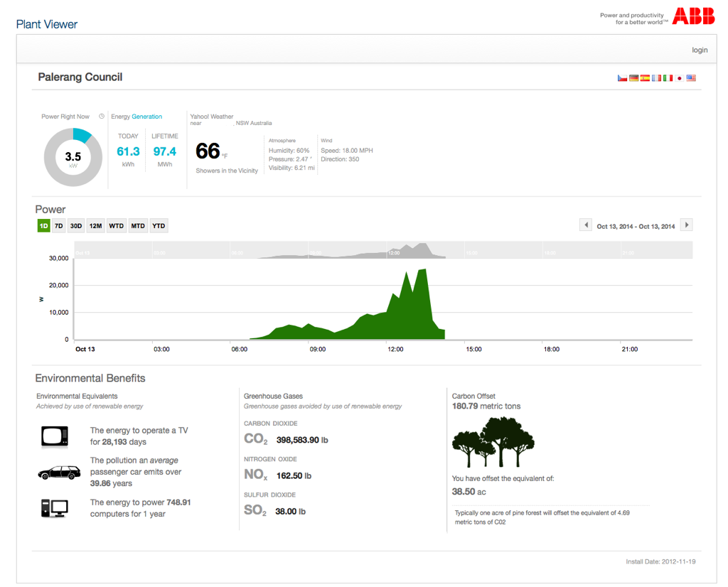Go to the previous date with left arrow
Screen dimensions: 728x587
(x=586, y=225)
